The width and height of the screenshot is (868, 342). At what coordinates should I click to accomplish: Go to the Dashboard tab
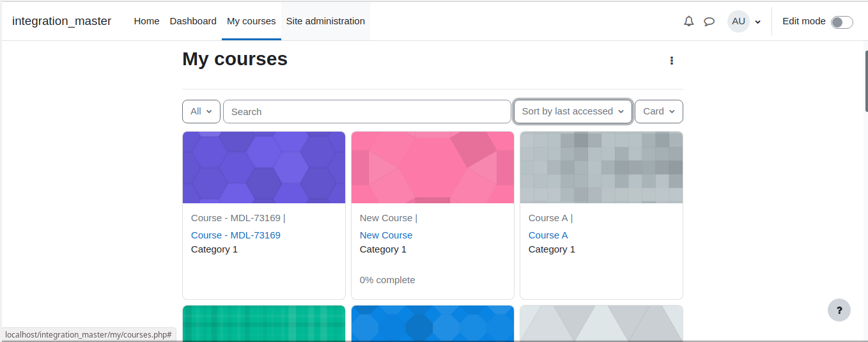193,21
